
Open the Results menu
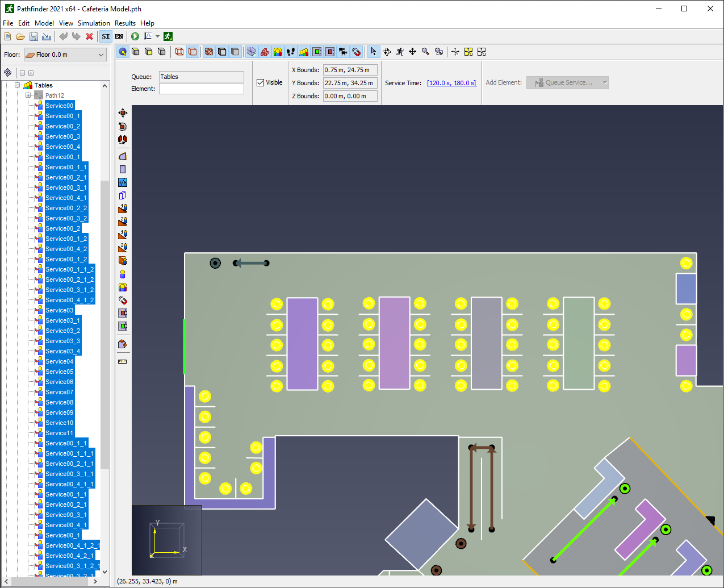coord(125,23)
